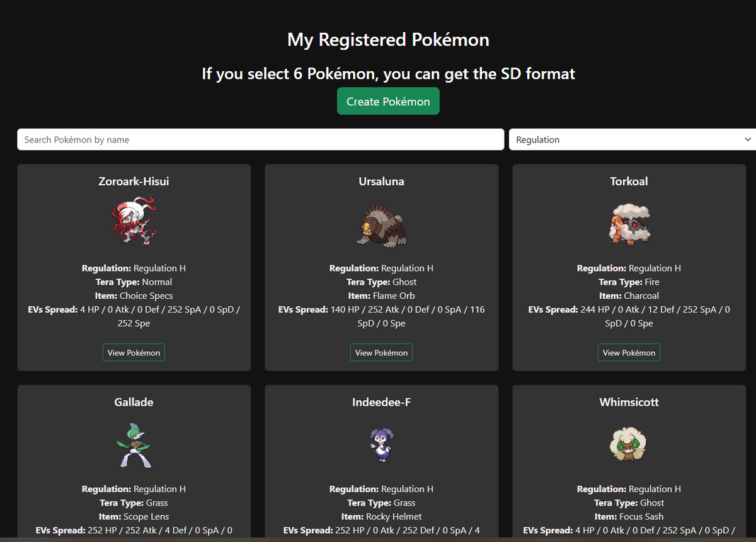Click the My Registered Pokémon heading
This screenshot has width=756, height=542.
tap(388, 40)
